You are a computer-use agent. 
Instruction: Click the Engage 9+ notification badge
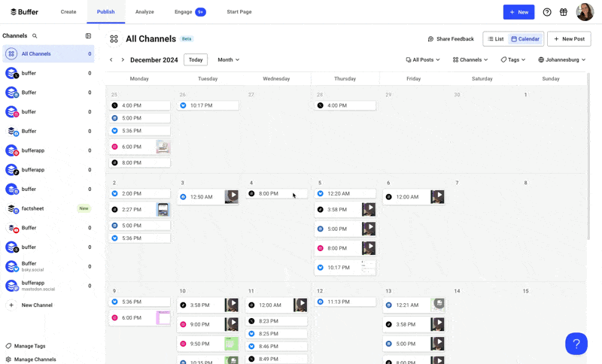click(x=200, y=12)
